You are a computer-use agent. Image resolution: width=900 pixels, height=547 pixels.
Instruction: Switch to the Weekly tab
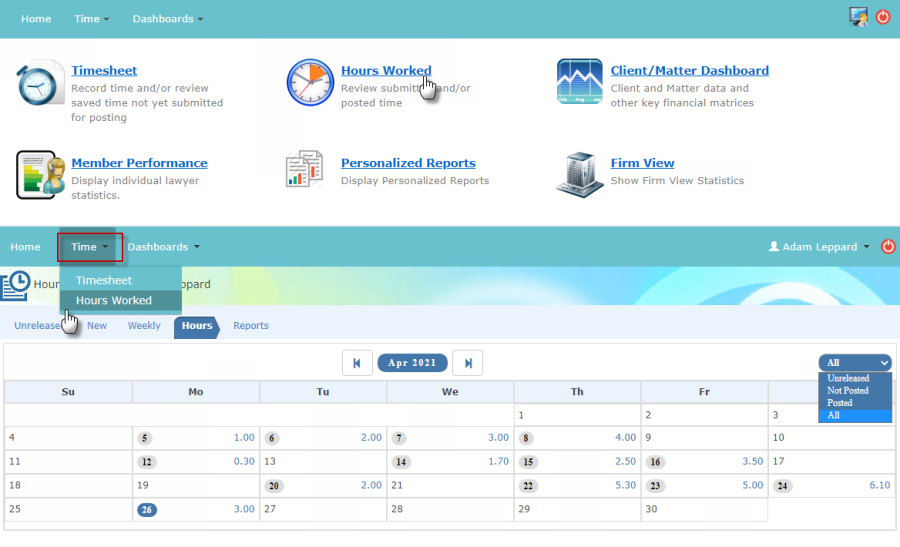point(144,325)
